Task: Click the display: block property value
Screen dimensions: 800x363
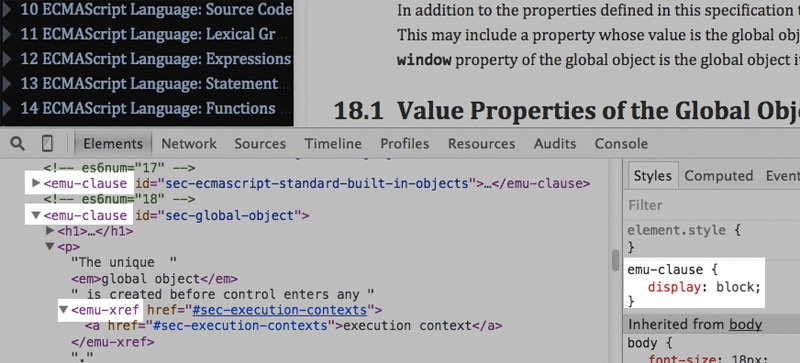Action: point(738,287)
